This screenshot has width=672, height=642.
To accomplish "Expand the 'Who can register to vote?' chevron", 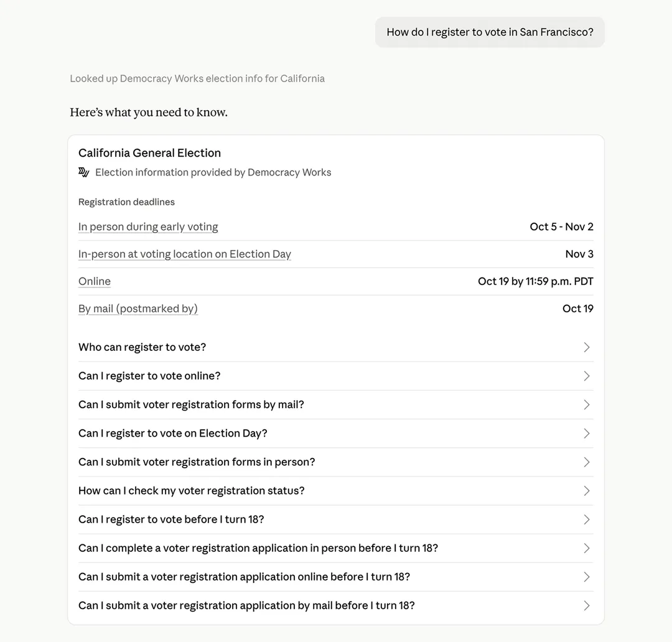I will coord(587,347).
